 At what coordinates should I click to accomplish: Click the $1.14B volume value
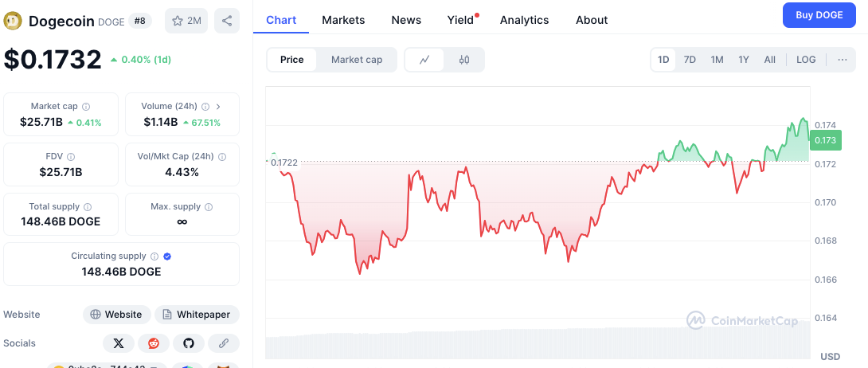[x=159, y=123]
